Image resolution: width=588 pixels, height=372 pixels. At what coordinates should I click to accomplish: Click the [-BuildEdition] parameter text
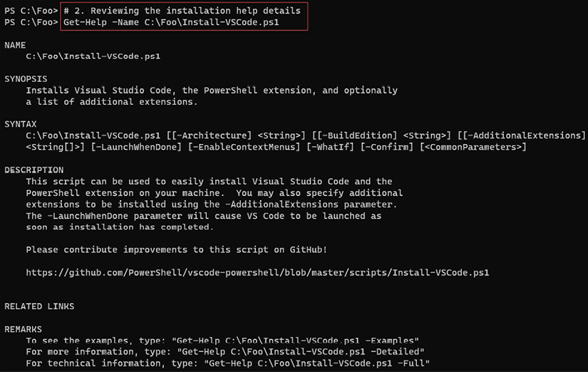357,135
